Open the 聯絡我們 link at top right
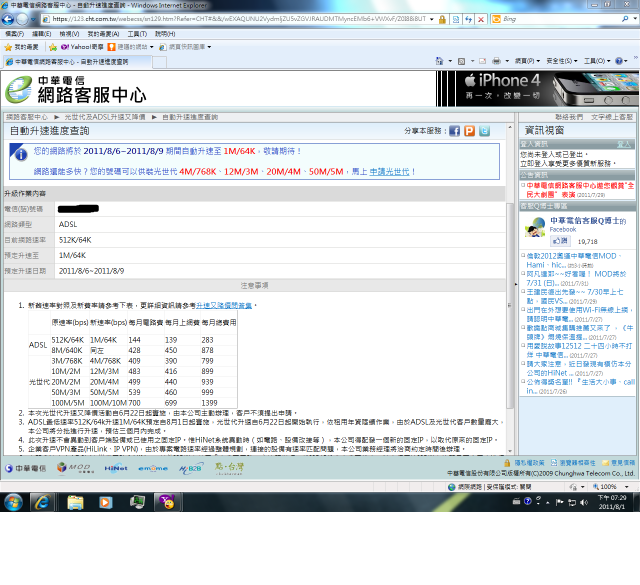 [x=569, y=117]
